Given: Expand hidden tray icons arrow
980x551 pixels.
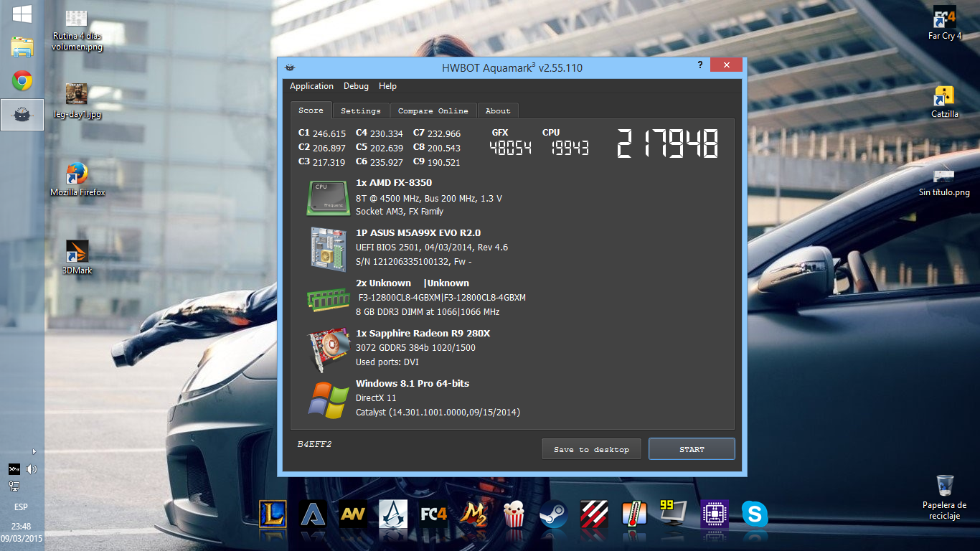Looking at the screenshot, I should (34, 451).
